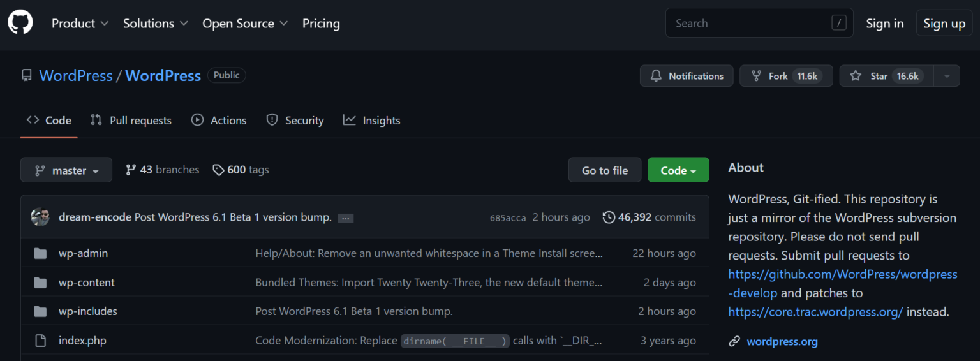980x361 pixels.
Task: Expand the commit message ellipsis button
Action: (346, 218)
